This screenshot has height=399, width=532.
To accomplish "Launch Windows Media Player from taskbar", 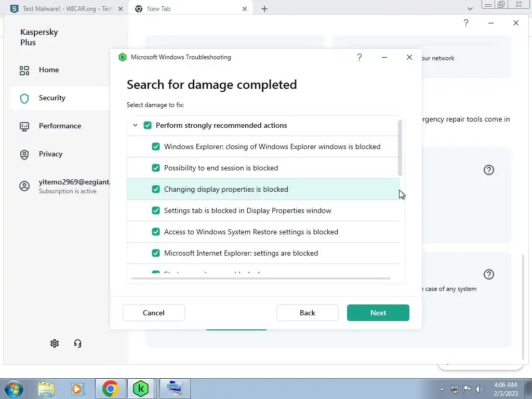I will [x=77, y=389].
